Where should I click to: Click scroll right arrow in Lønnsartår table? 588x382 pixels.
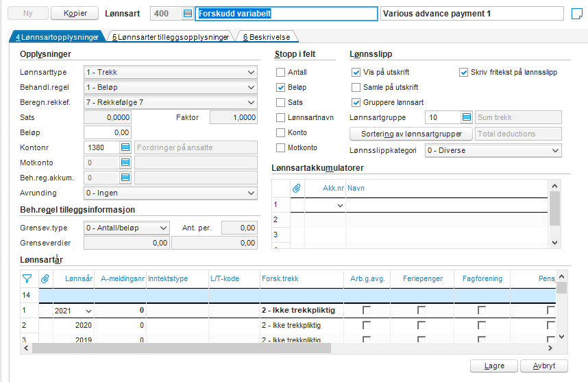[x=550, y=348]
